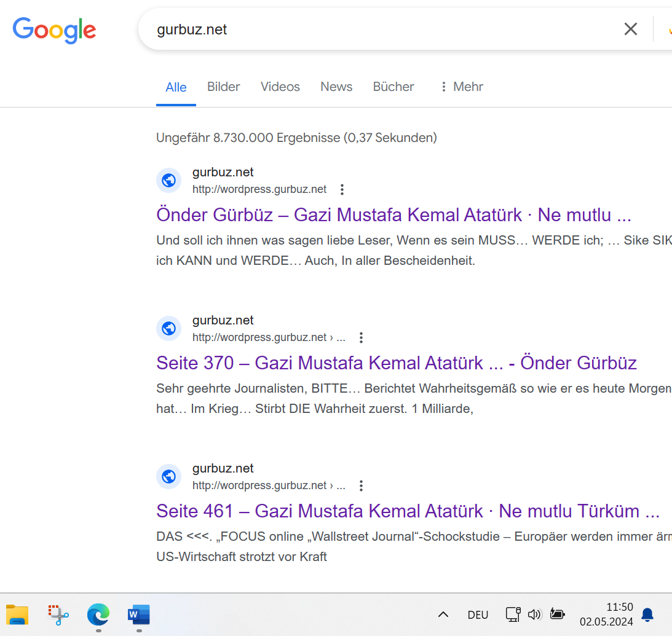This screenshot has height=636, width=672.
Task: Click the Google logo
Action: pyautogui.click(x=54, y=29)
